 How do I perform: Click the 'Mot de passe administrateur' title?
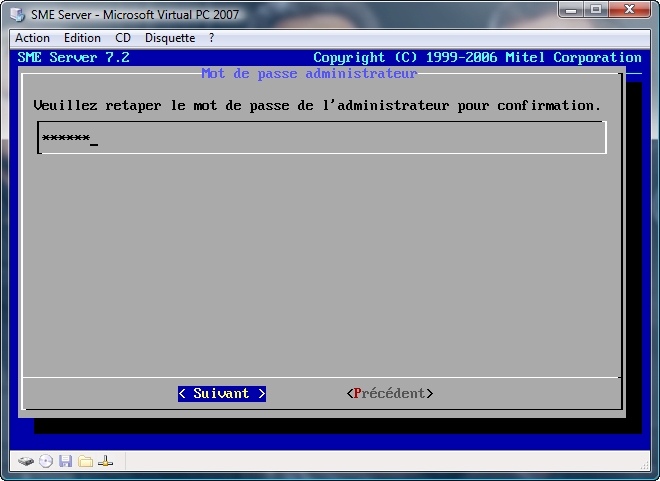pyautogui.click(x=309, y=73)
